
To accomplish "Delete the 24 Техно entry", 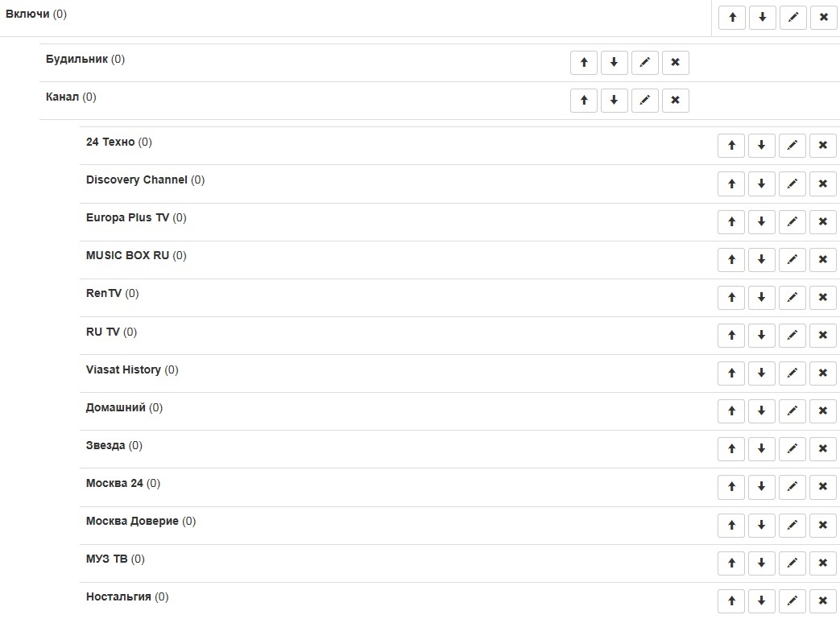I will [823, 145].
